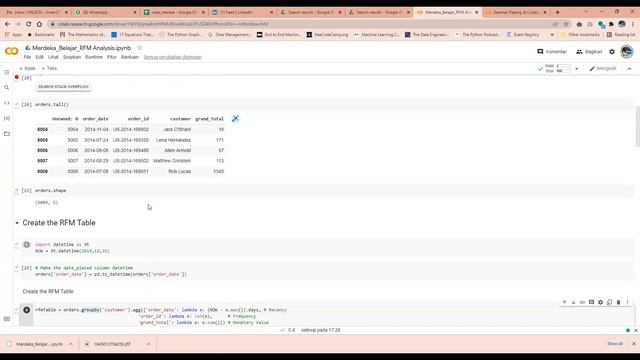Click Show all downloads link
Image resolution: width=640 pixels, height=360 pixels.
tap(615, 344)
